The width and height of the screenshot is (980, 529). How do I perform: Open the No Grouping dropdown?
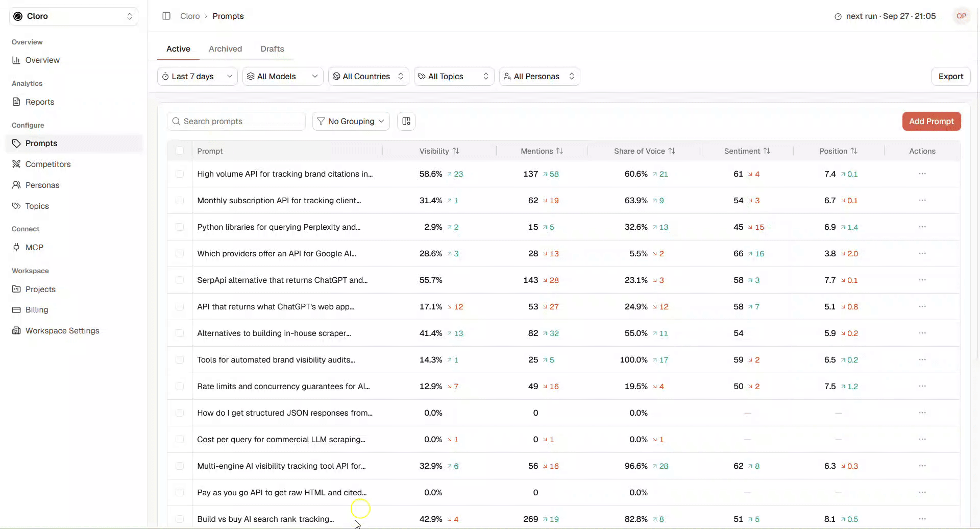351,121
